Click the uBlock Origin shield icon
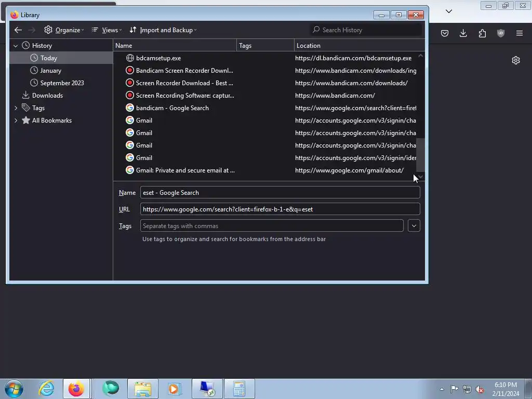The image size is (532, 399). [x=501, y=33]
